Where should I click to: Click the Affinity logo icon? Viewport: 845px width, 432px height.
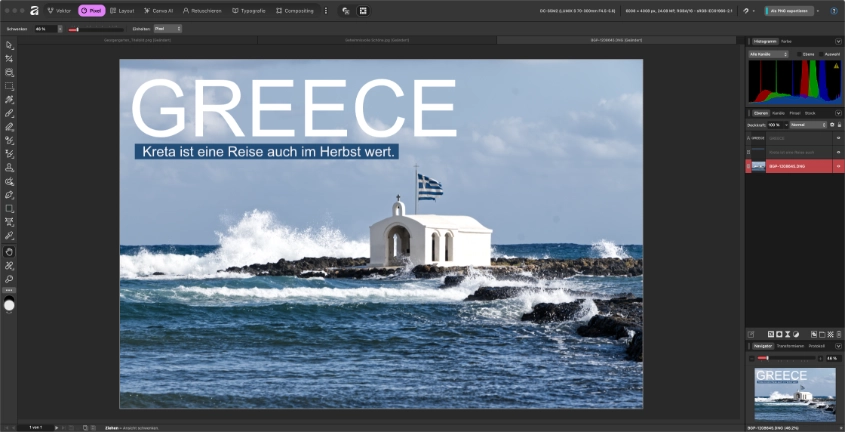click(x=32, y=11)
